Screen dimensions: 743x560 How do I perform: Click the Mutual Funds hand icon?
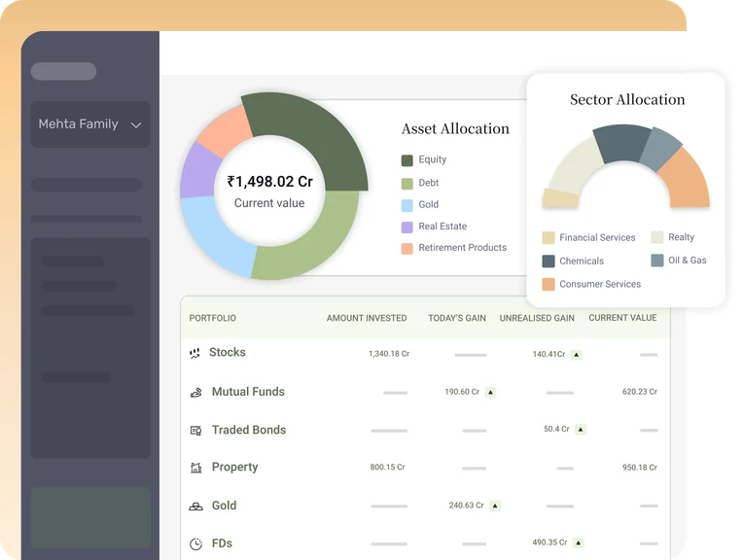coord(196,392)
